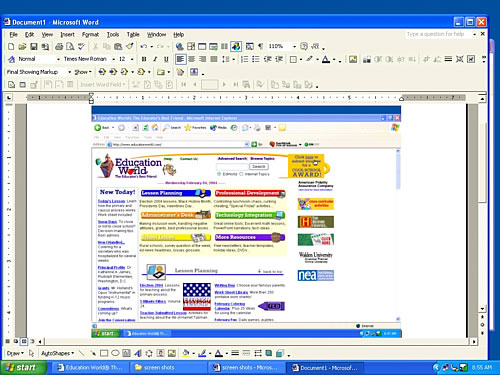Click the Type a question for help box
Image resolution: width=500 pixels, height=375 pixels.
(437, 34)
